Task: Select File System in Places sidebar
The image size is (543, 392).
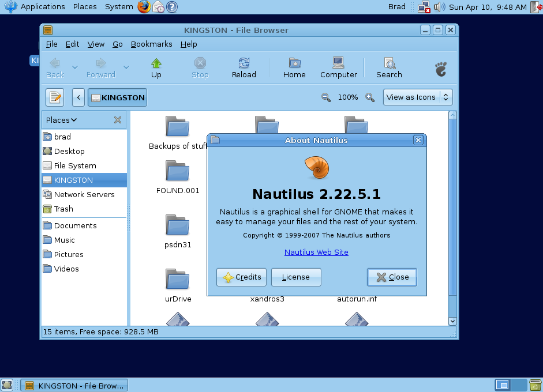Action: point(84,165)
